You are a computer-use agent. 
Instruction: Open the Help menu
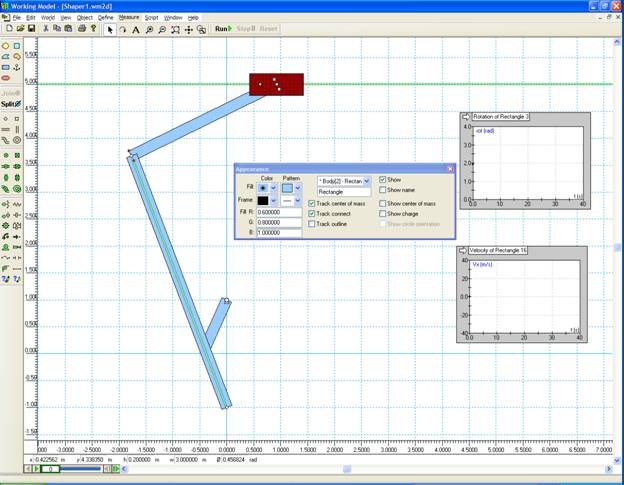click(x=193, y=18)
